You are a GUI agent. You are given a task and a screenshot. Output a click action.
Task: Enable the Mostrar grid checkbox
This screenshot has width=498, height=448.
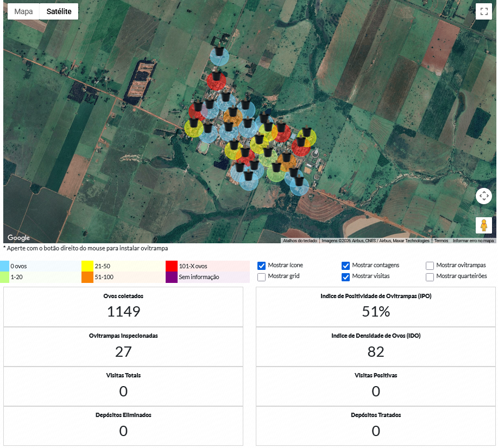(x=261, y=277)
